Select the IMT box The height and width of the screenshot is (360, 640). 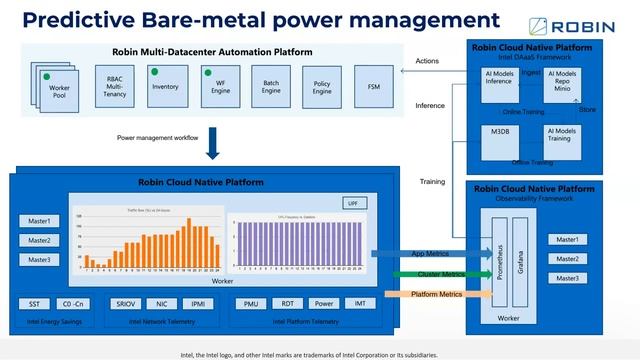(x=360, y=303)
